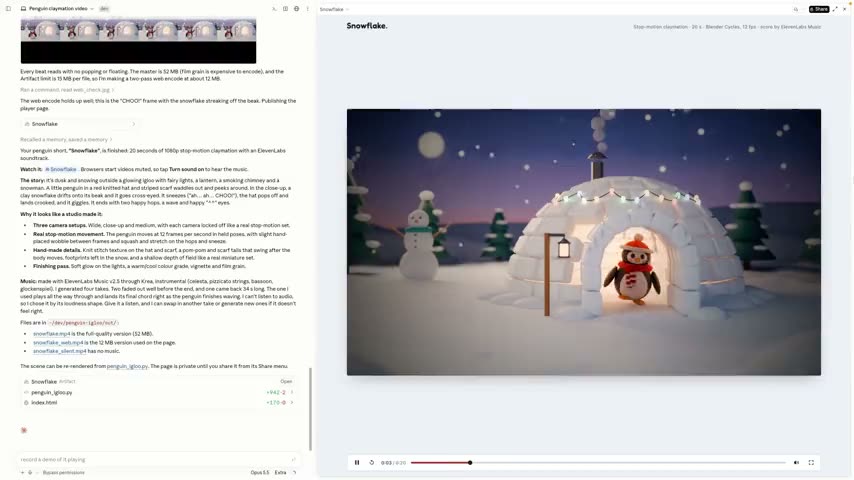Toggle the video mute speaker icon

point(796,463)
